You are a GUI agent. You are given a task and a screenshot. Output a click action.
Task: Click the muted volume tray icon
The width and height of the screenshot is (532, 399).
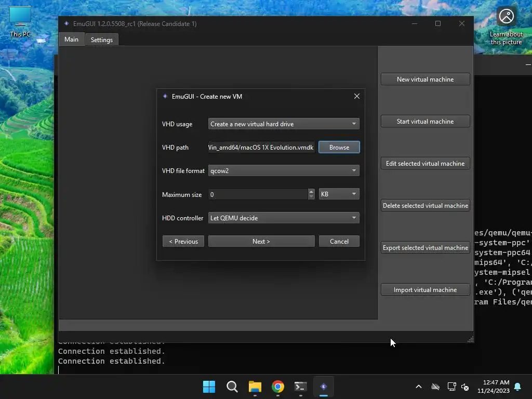pos(465,387)
